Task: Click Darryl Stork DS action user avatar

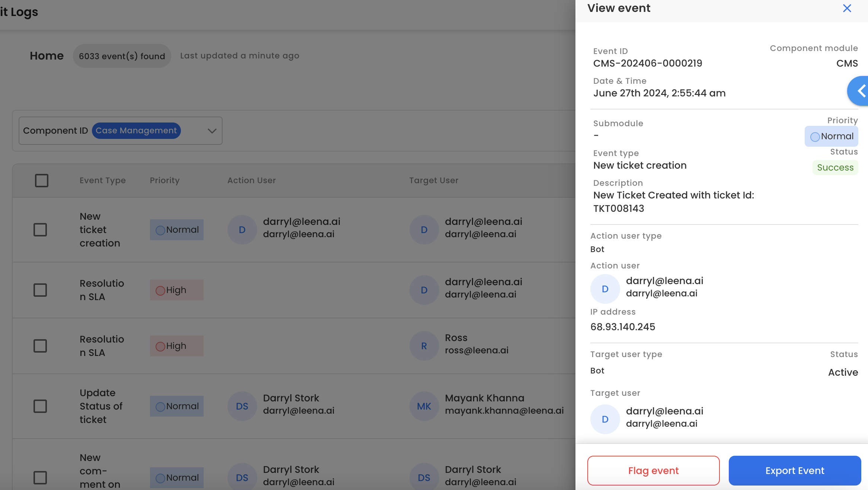Action: pyautogui.click(x=242, y=406)
